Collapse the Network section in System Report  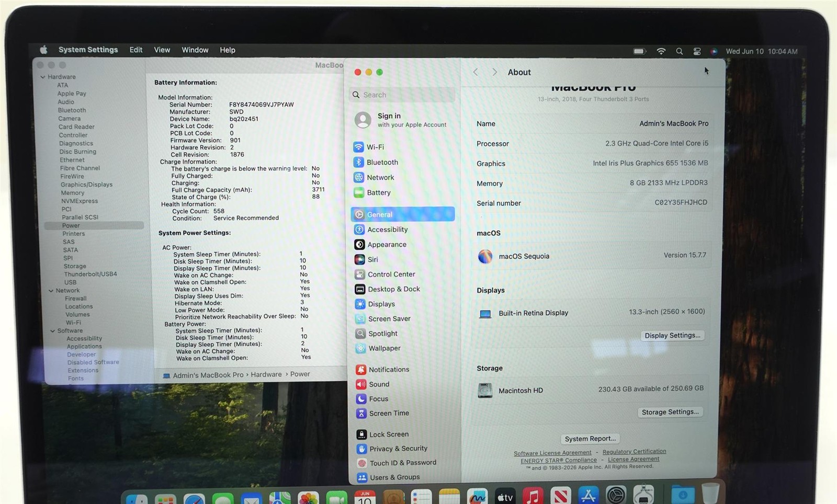coord(51,291)
